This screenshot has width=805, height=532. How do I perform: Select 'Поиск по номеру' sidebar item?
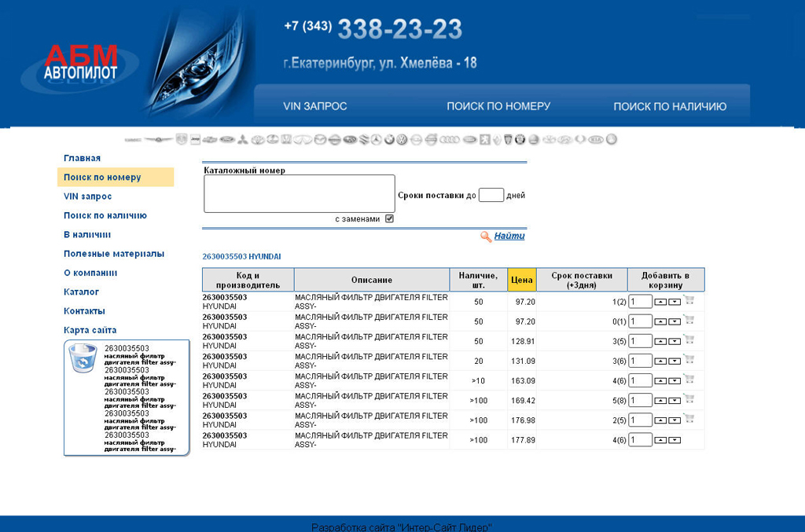(116, 177)
